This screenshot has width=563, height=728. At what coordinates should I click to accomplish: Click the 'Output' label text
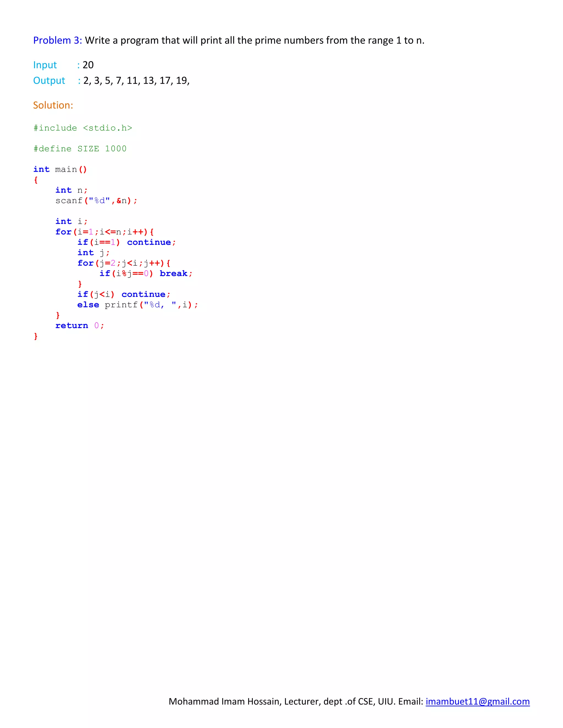tap(49, 81)
